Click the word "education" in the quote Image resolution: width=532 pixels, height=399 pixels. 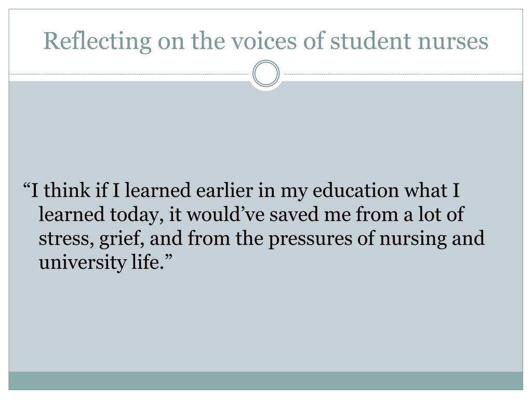(x=355, y=190)
